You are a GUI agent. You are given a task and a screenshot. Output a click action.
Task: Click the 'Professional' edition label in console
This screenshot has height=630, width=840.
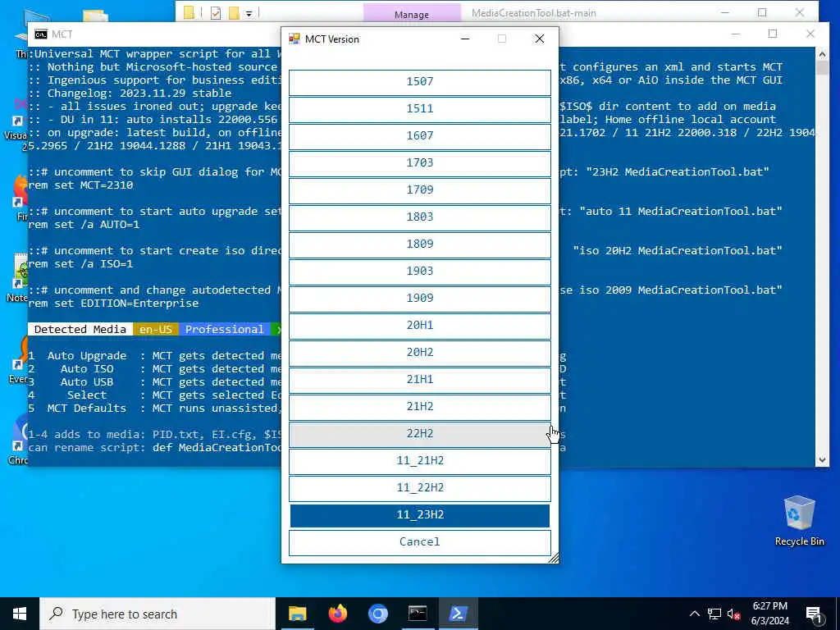click(225, 330)
